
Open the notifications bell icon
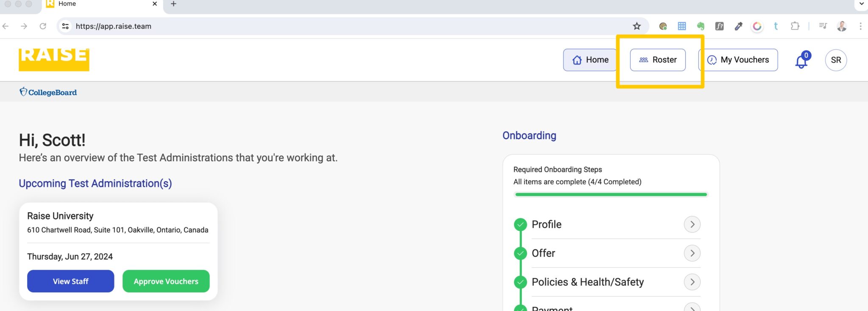tap(801, 61)
